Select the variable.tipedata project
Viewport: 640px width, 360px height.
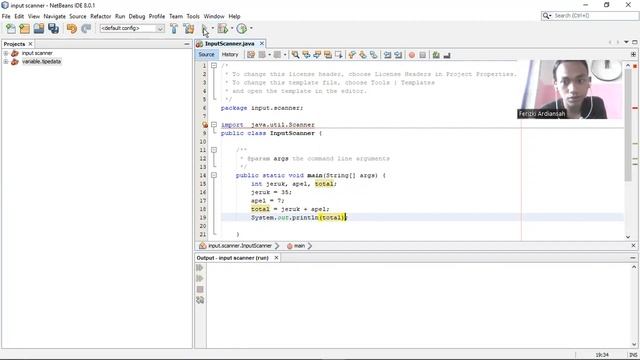[x=41, y=62]
